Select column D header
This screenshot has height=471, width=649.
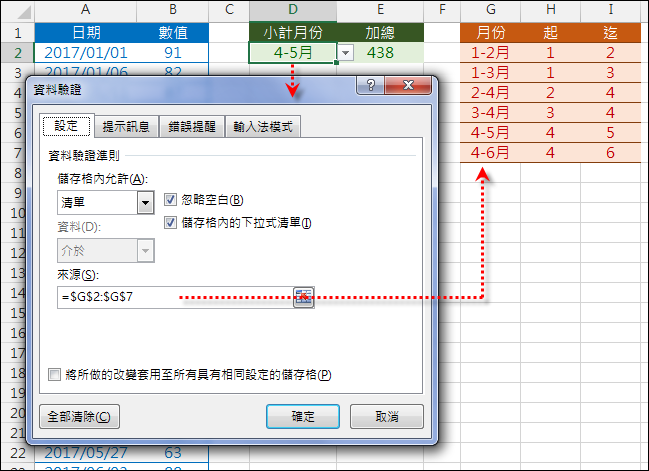click(x=293, y=10)
